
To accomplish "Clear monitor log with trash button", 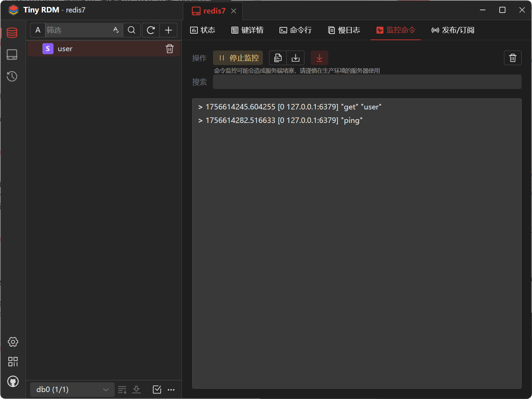I will coord(513,58).
